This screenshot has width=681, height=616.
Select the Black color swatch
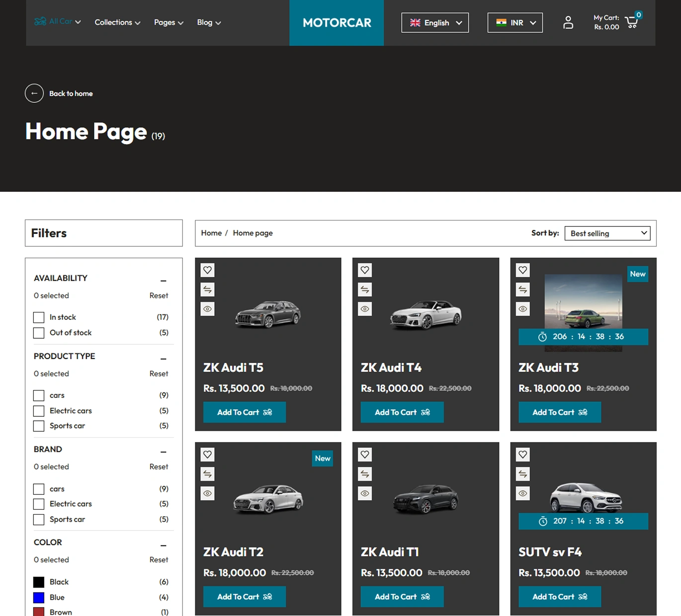39,582
